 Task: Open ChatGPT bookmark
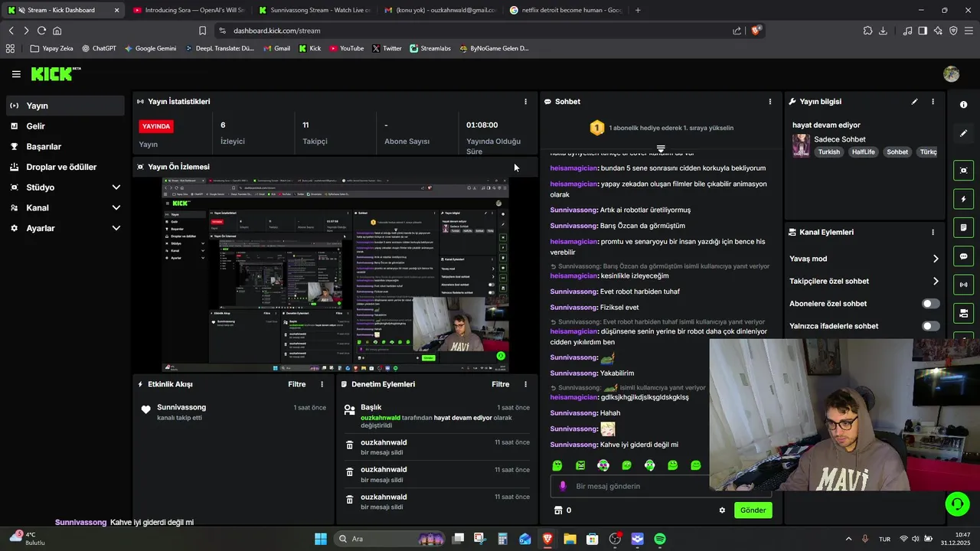tap(99, 48)
